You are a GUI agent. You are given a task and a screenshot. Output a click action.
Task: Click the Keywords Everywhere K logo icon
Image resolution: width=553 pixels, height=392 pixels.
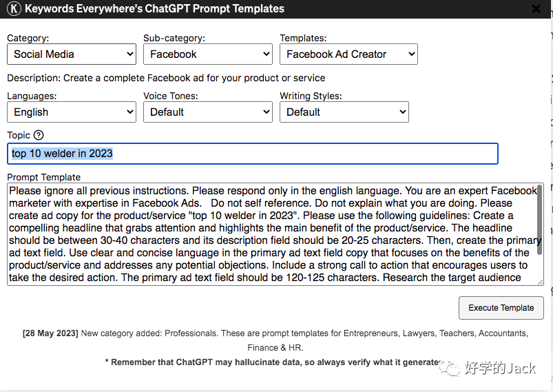pos(14,8)
